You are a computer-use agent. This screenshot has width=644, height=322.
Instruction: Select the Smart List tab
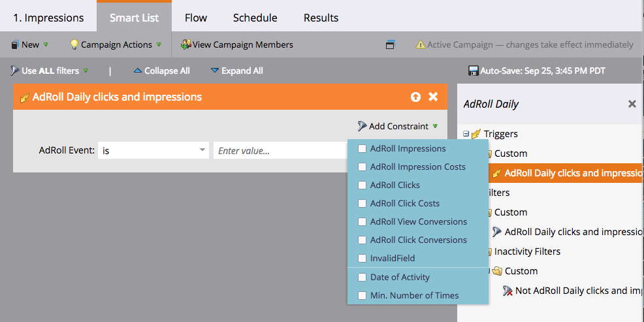[x=135, y=18]
